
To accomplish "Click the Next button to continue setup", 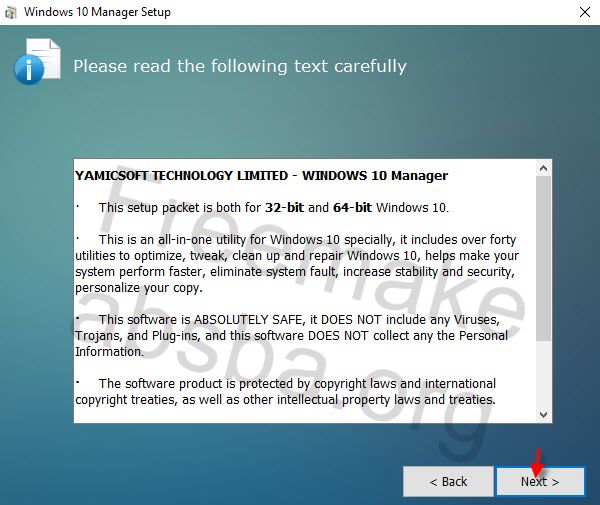I will [540, 481].
